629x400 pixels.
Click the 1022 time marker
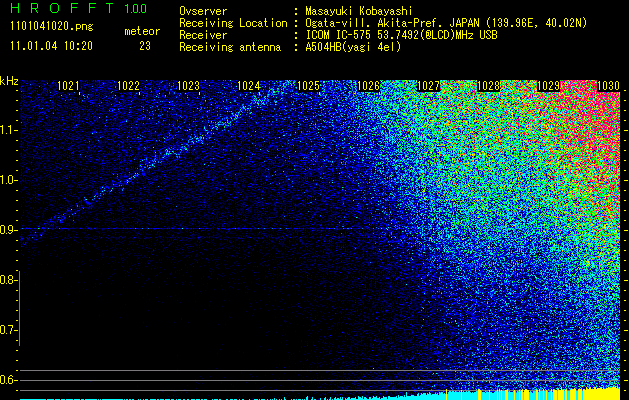128,86
